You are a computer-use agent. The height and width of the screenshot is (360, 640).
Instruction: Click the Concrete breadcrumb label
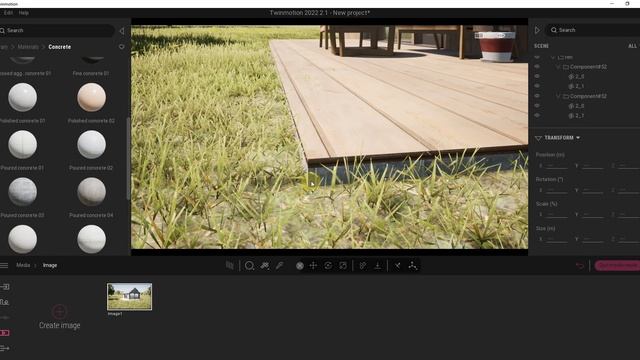pyautogui.click(x=60, y=47)
